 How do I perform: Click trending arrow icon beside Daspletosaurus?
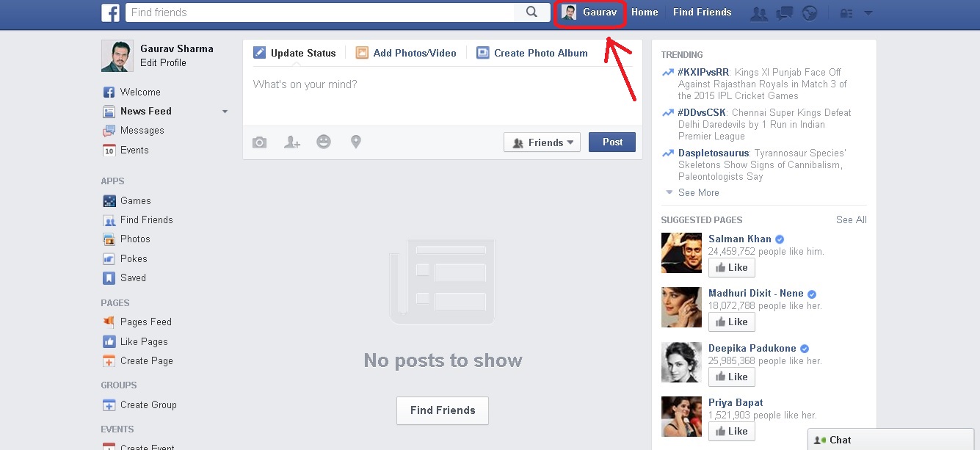tap(667, 153)
